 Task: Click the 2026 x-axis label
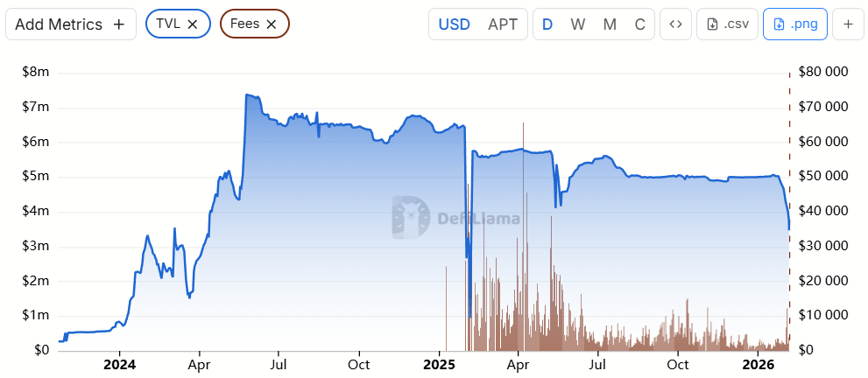759,364
